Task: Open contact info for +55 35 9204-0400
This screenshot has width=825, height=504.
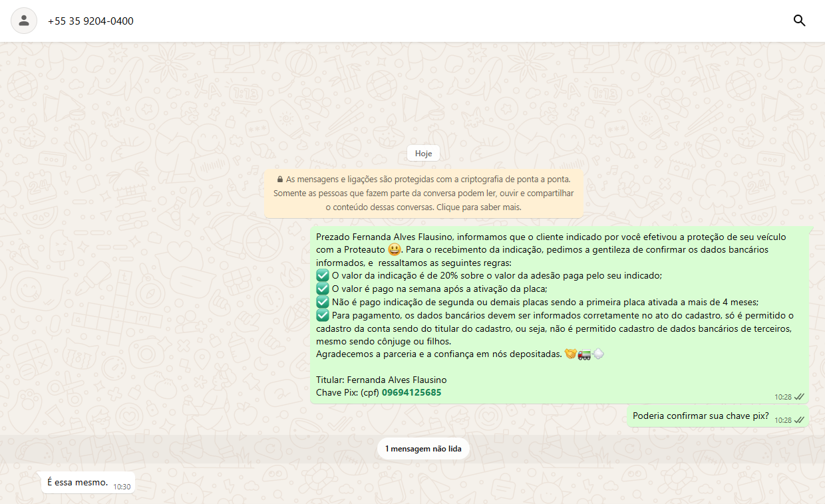Action: click(x=90, y=21)
